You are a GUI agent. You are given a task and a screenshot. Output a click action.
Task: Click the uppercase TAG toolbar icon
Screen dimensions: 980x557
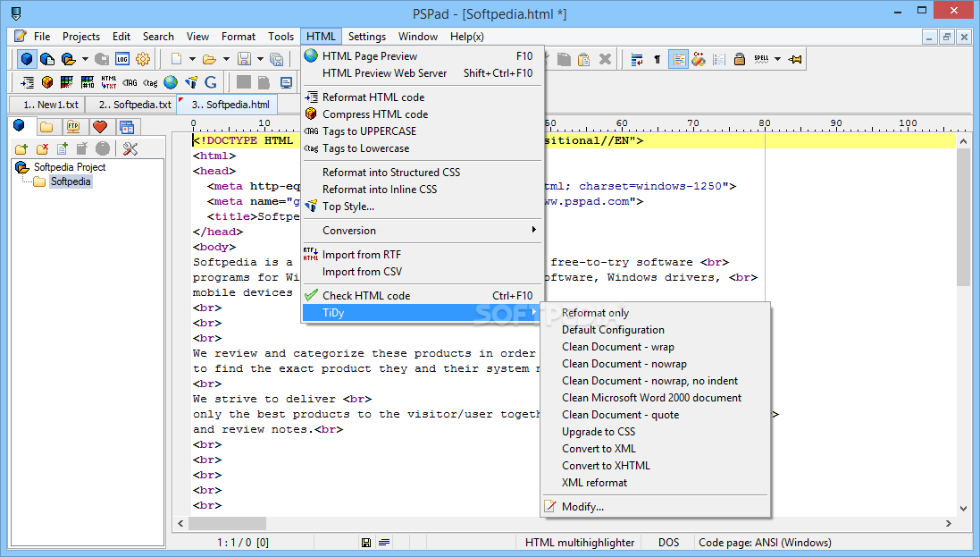(x=130, y=82)
